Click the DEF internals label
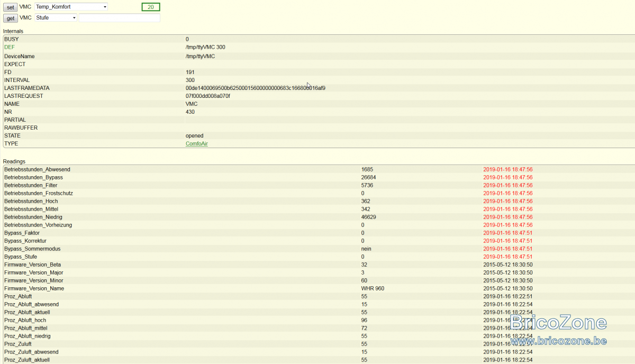 pyautogui.click(x=10, y=47)
